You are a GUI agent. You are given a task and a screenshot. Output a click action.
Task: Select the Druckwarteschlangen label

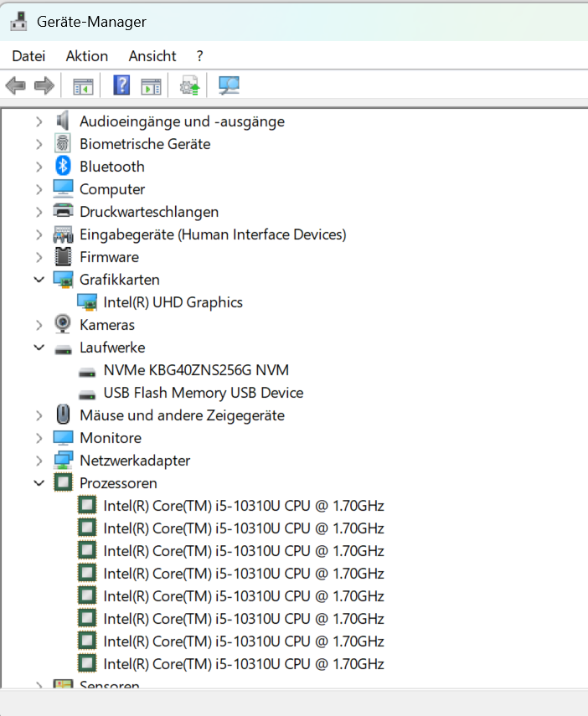149,212
